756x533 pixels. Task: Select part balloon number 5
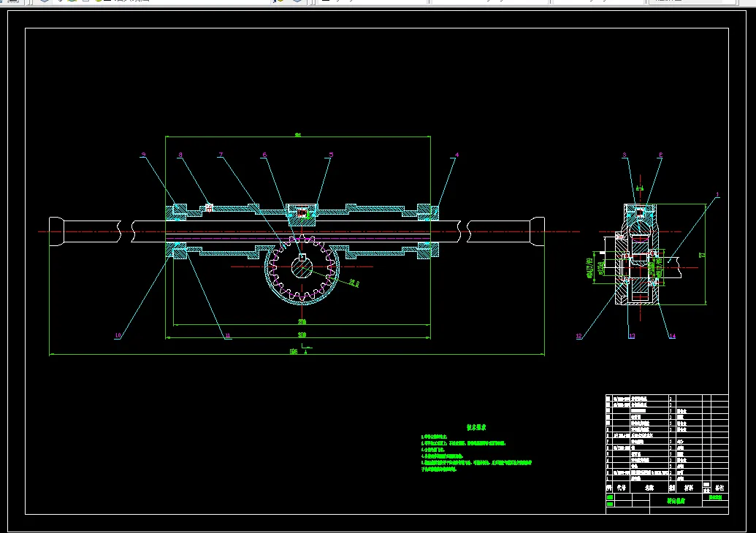[x=331, y=155]
